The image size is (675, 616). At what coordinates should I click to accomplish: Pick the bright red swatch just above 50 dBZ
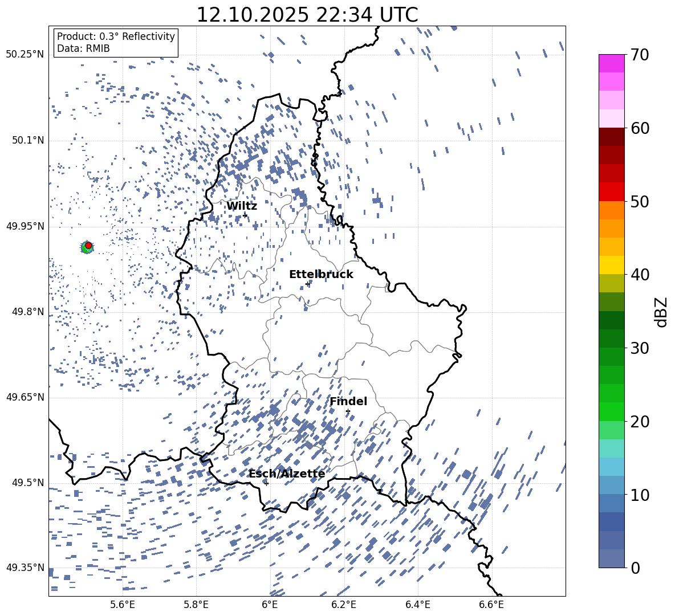click(x=612, y=191)
